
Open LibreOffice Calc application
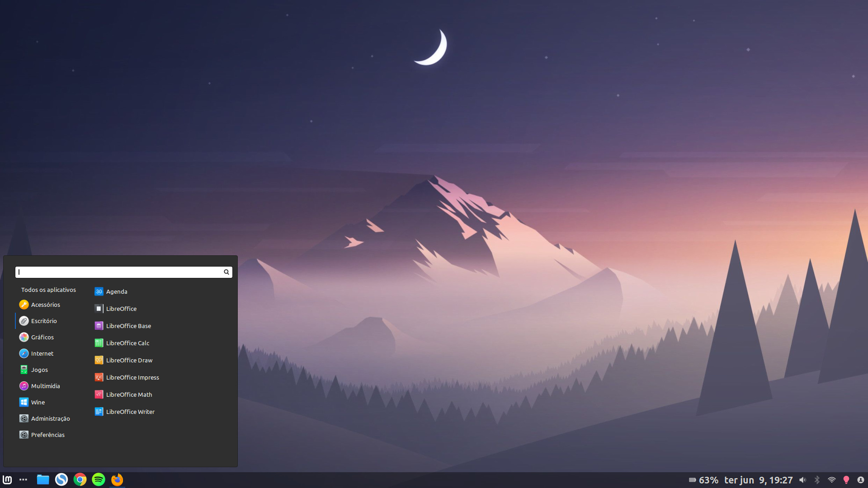point(127,343)
